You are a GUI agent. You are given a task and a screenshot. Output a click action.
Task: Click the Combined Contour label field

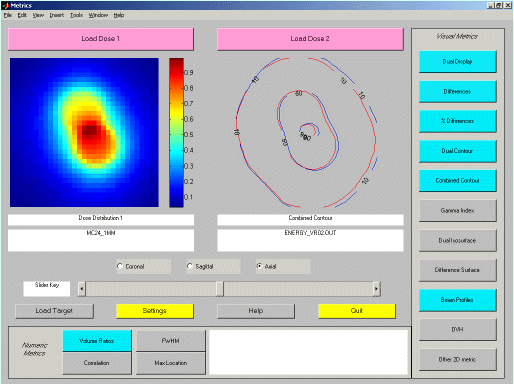tap(310, 220)
